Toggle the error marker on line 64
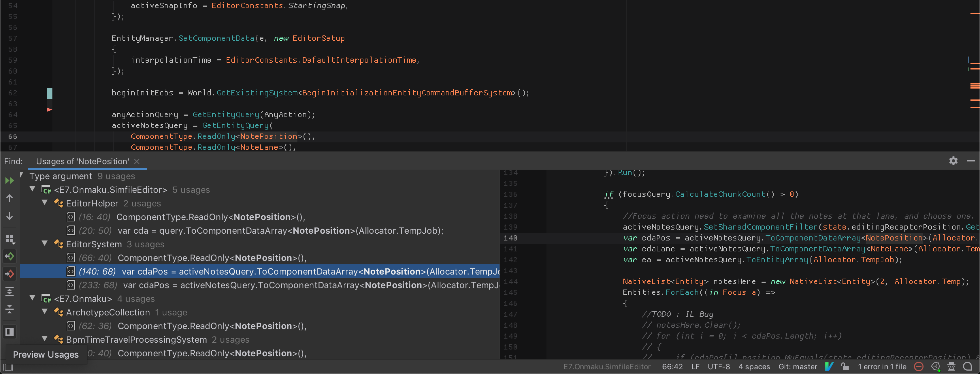Screen dimensions: 980x374 (49, 110)
